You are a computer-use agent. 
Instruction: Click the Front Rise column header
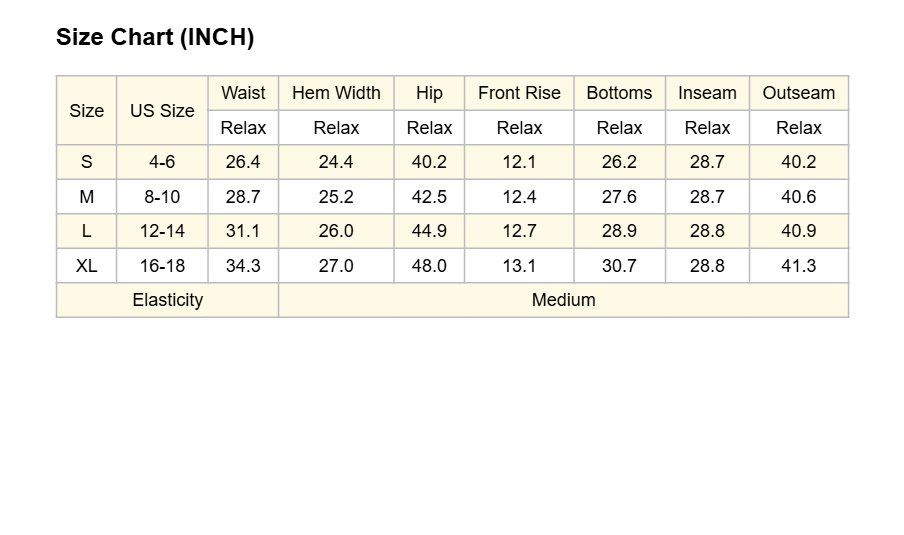pyautogui.click(x=519, y=93)
